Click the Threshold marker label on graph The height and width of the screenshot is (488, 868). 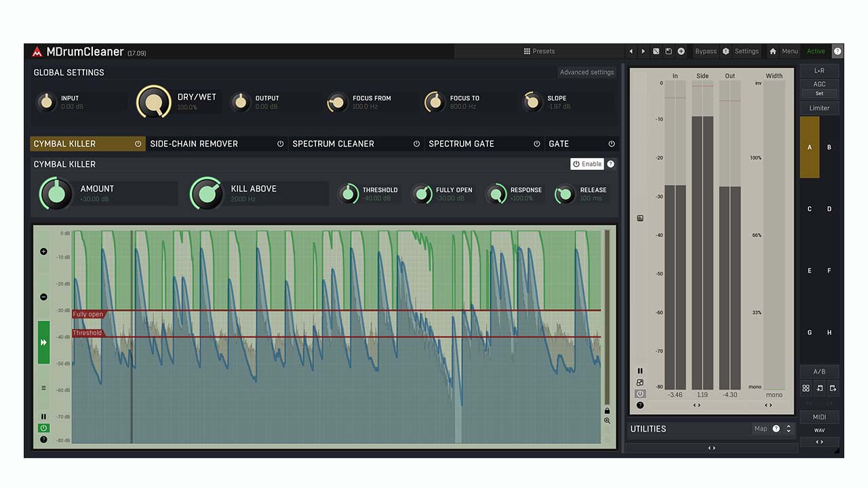[x=87, y=333]
